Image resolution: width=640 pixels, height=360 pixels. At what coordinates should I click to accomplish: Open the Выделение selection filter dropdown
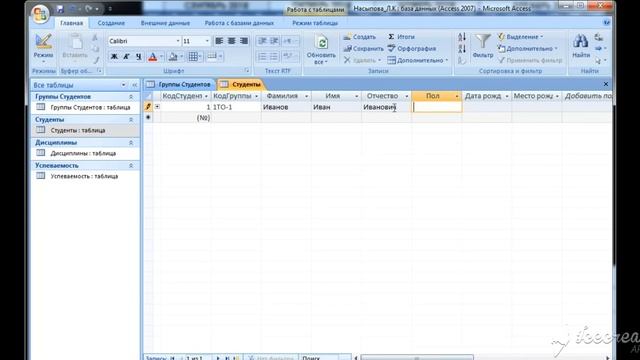[x=520, y=37]
